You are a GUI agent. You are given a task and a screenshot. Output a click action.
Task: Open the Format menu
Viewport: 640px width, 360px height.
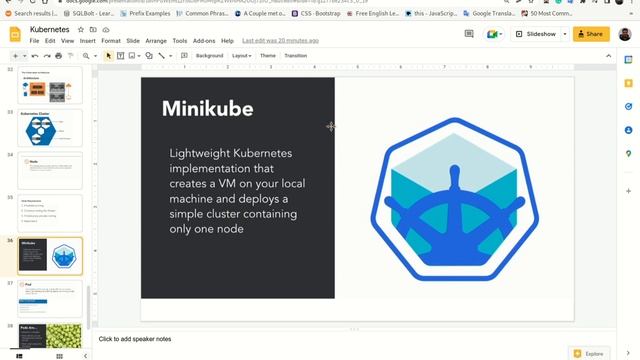111,41
